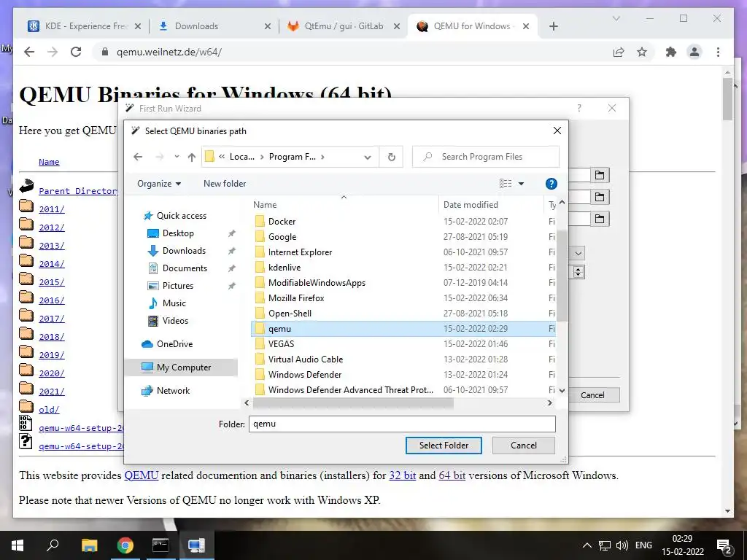The image size is (747, 560).
Task: Switch to QtEmu / gui GitLab tab
Action: pyautogui.click(x=344, y=26)
